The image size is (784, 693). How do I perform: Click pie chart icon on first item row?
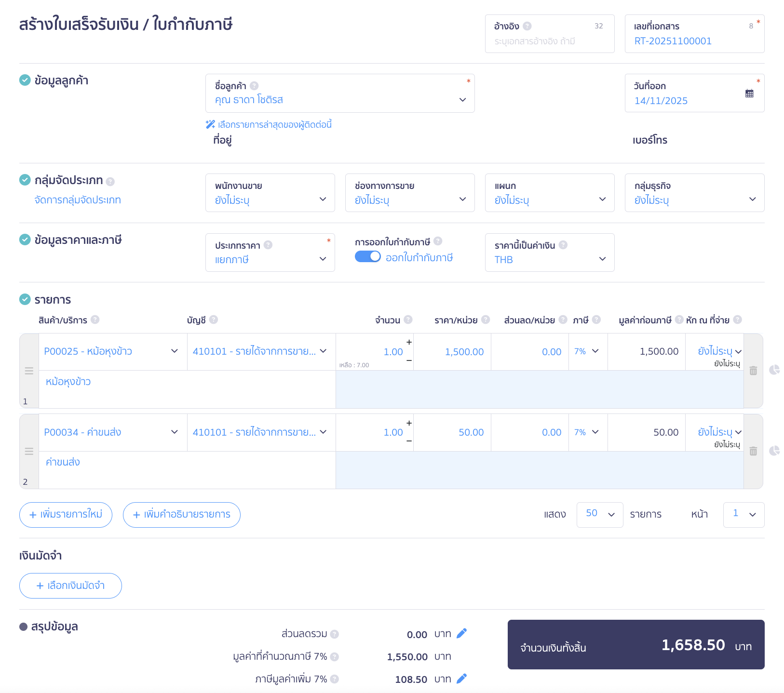pyautogui.click(x=774, y=370)
